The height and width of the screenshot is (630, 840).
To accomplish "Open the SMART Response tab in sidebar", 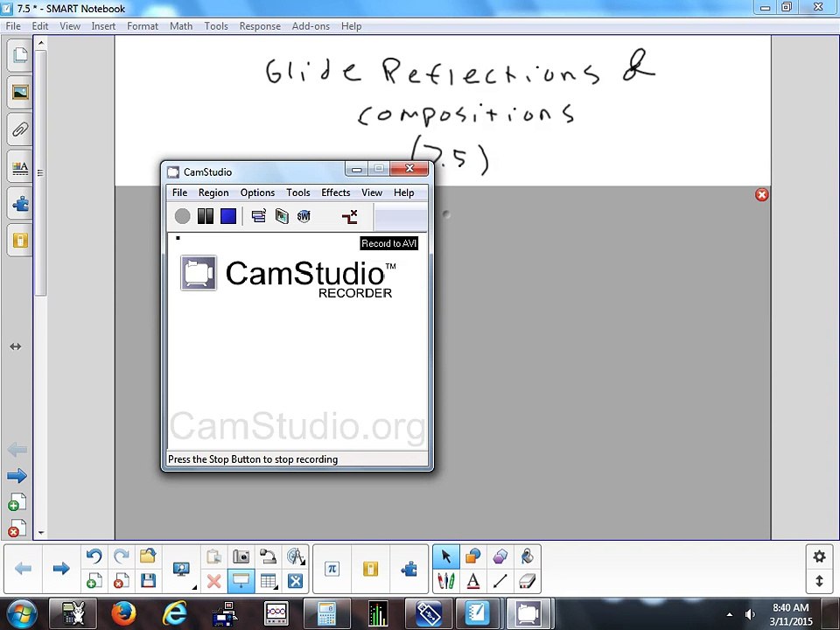I will (x=20, y=241).
